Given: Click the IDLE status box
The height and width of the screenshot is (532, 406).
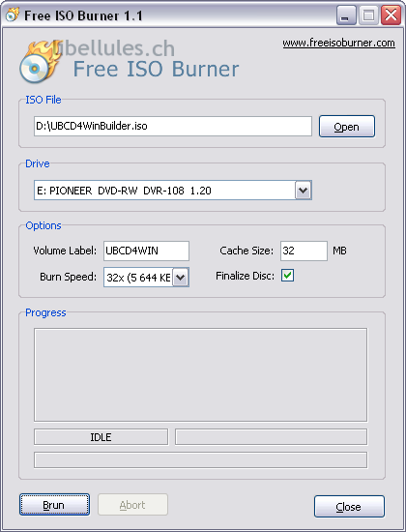Looking at the screenshot, I should tap(101, 437).
